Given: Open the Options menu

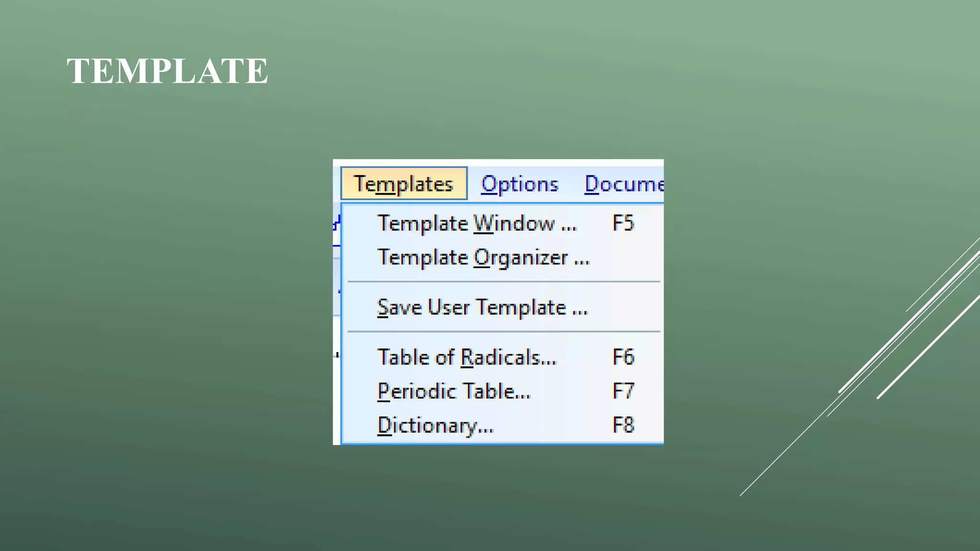Looking at the screenshot, I should tap(520, 184).
